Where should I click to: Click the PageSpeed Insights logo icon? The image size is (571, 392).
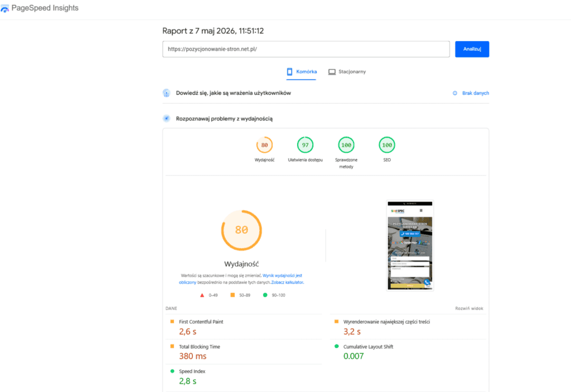coord(4,8)
